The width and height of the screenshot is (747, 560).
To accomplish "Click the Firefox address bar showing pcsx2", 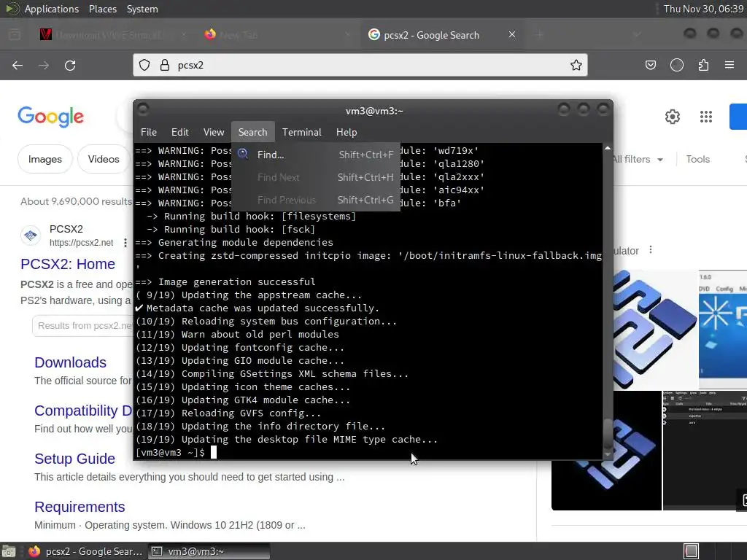I will point(360,65).
